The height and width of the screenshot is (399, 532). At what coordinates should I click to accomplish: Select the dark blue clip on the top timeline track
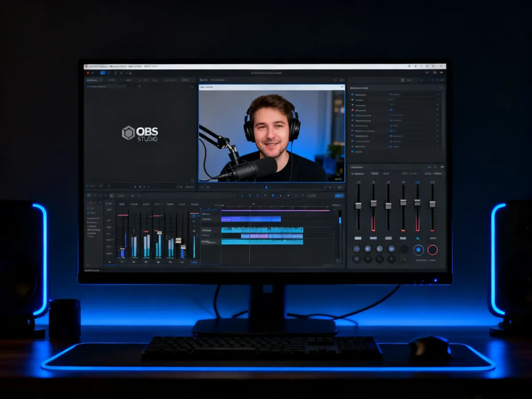(251, 219)
